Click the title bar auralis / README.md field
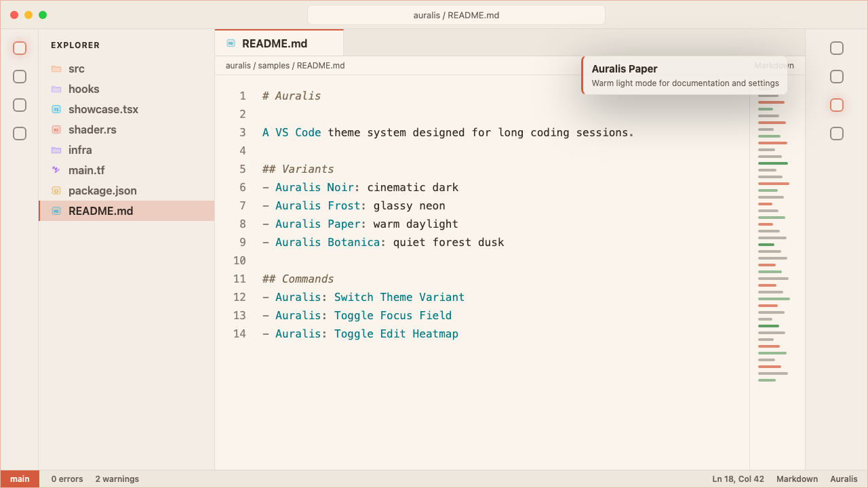The height and width of the screenshot is (488, 868). click(x=456, y=15)
